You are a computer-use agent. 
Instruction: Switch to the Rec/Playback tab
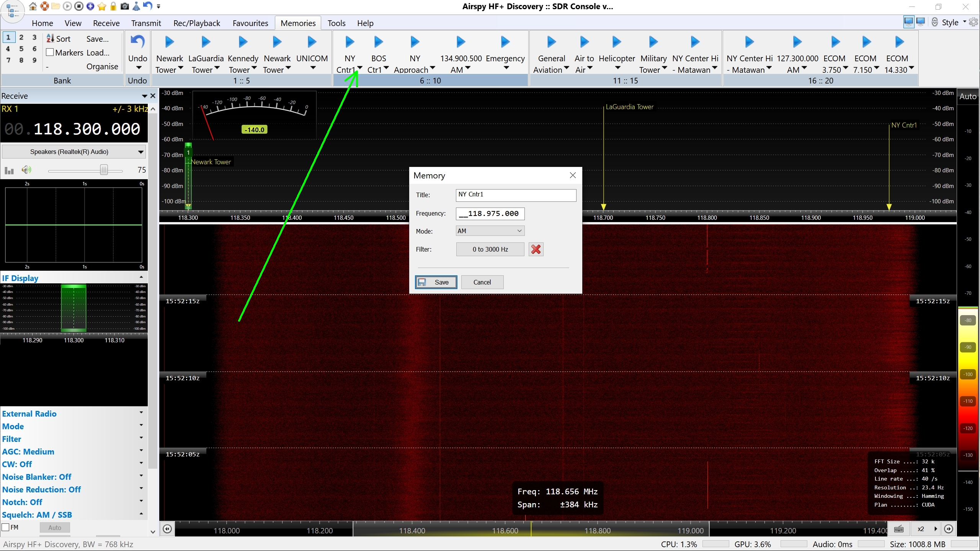tap(196, 23)
